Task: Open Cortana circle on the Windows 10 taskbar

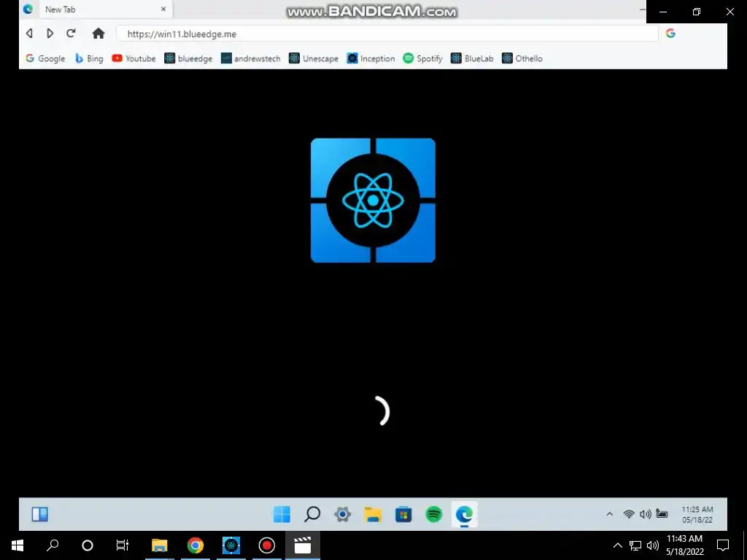Action: click(x=88, y=545)
